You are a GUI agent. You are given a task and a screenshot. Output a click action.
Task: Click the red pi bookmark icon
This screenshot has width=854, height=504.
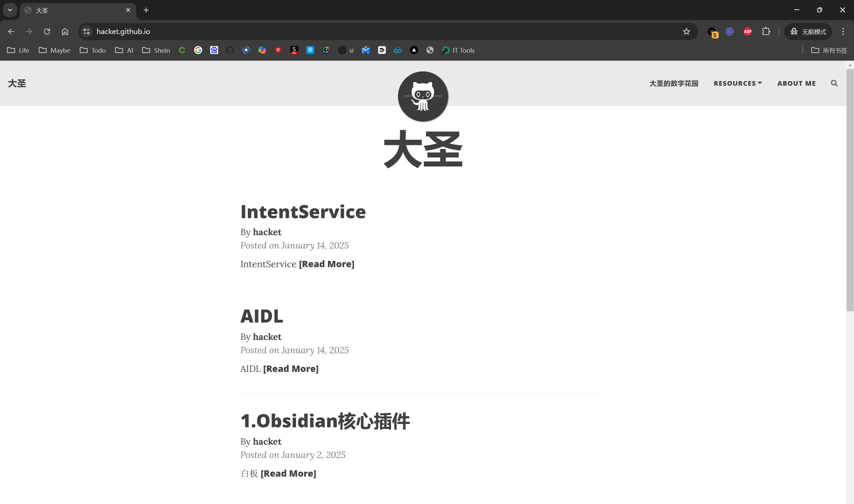tap(278, 50)
